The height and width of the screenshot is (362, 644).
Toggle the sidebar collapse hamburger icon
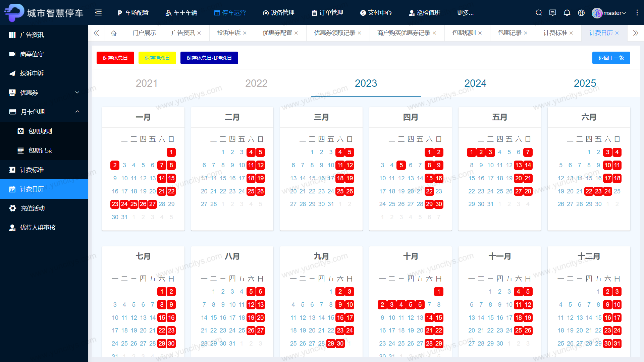[98, 13]
